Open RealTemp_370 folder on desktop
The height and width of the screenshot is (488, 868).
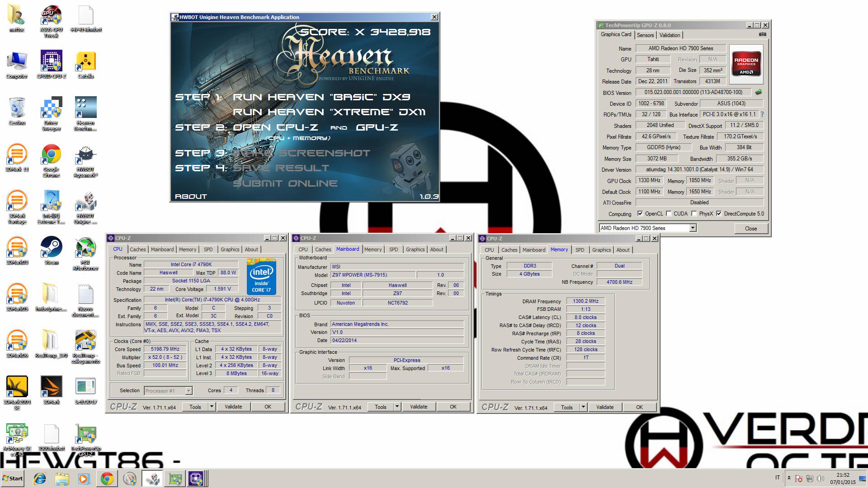click(51, 344)
